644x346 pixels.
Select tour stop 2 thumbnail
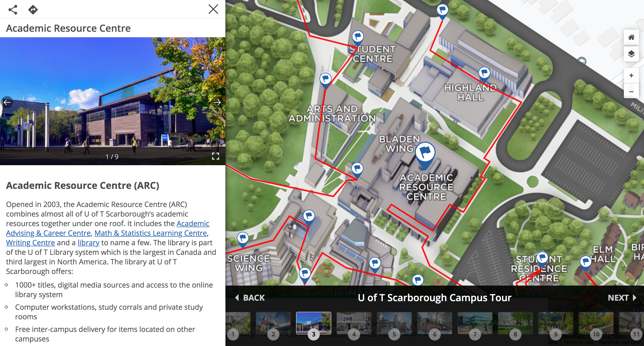click(x=273, y=323)
